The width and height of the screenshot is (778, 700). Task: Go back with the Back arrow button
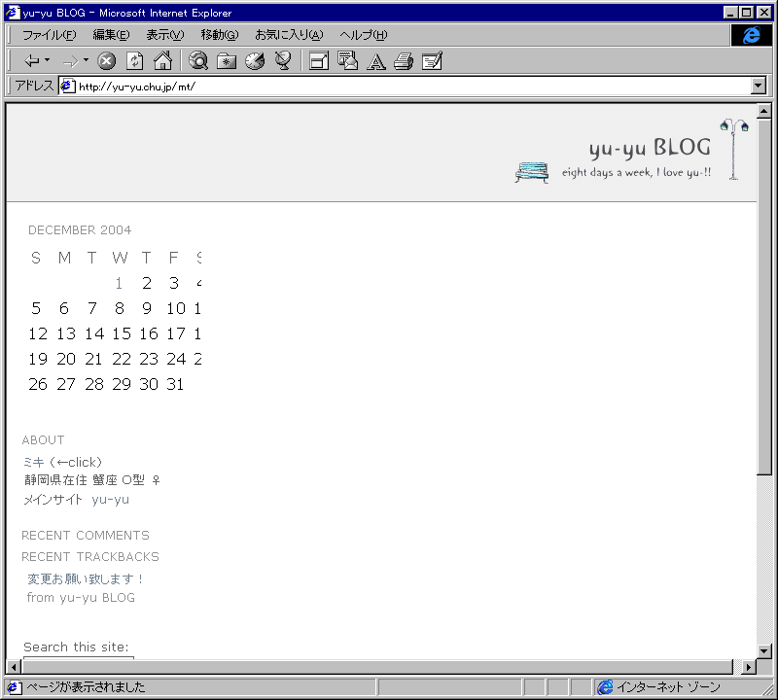[32, 61]
